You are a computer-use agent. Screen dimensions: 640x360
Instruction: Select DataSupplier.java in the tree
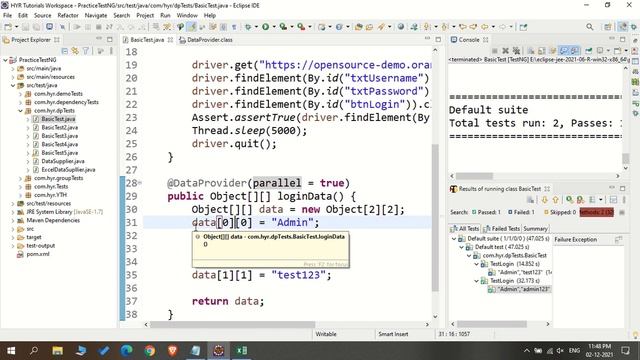(x=63, y=161)
